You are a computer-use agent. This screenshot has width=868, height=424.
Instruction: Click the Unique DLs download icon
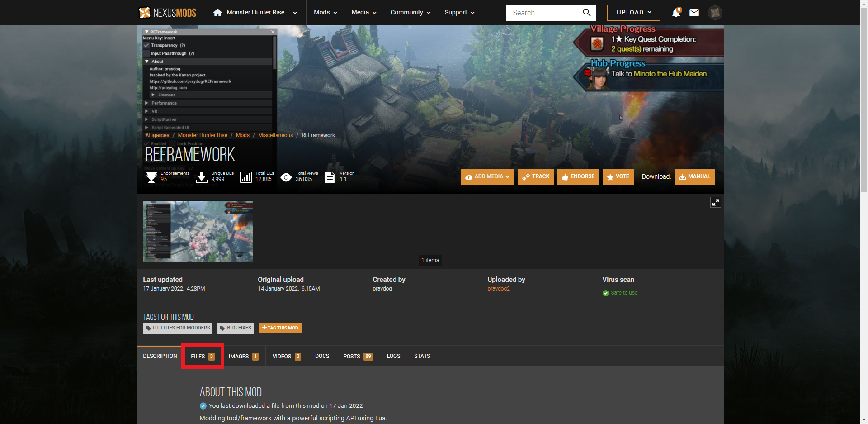point(202,177)
